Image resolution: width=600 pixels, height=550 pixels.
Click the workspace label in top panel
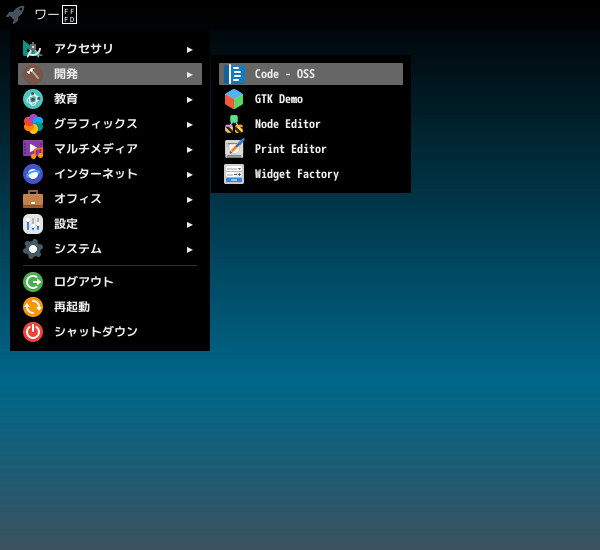(x=55, y=14)
